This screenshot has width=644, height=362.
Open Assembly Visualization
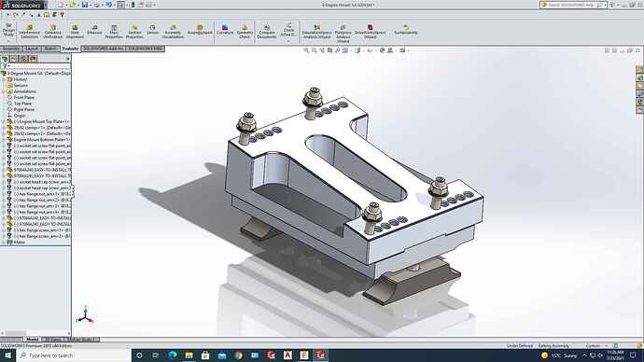pos(173,31)
